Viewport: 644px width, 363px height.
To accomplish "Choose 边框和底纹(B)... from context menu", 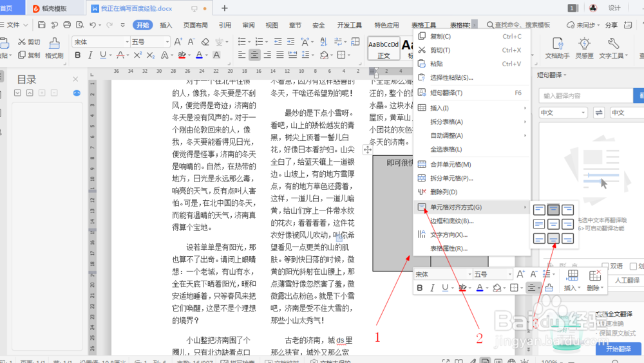I will (x=472, y=221).
